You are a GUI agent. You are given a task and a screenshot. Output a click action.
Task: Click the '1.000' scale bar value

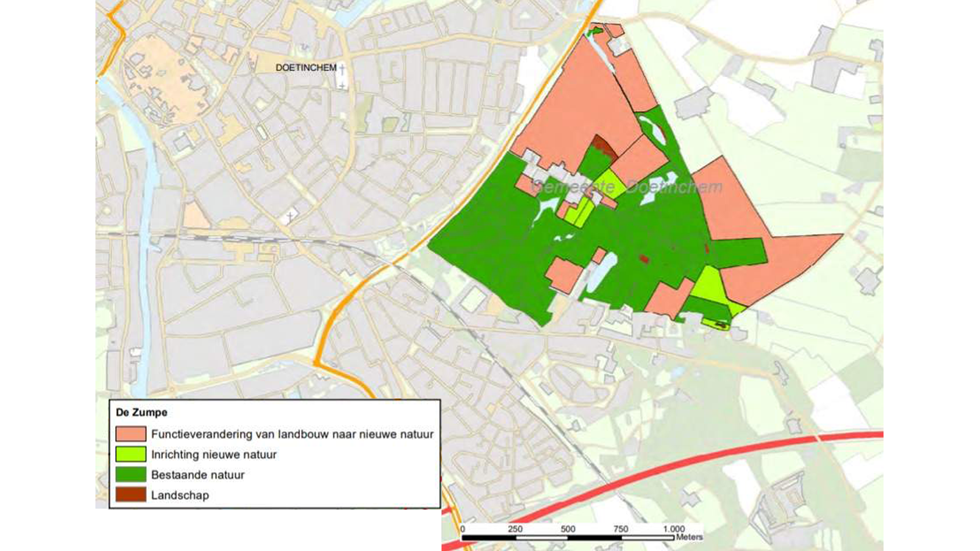674,529
